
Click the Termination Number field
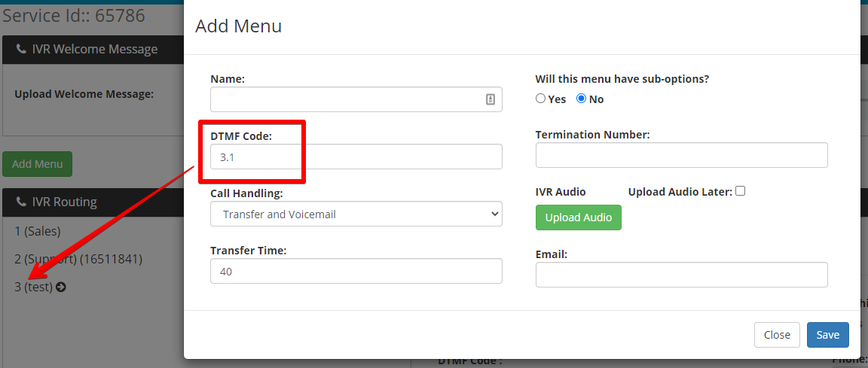click(681, 155)
